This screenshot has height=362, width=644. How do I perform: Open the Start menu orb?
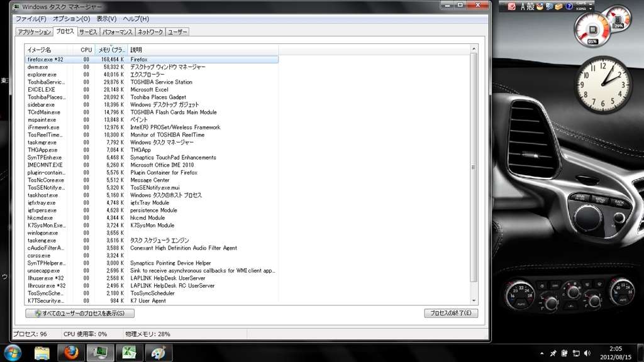[13, 353]
